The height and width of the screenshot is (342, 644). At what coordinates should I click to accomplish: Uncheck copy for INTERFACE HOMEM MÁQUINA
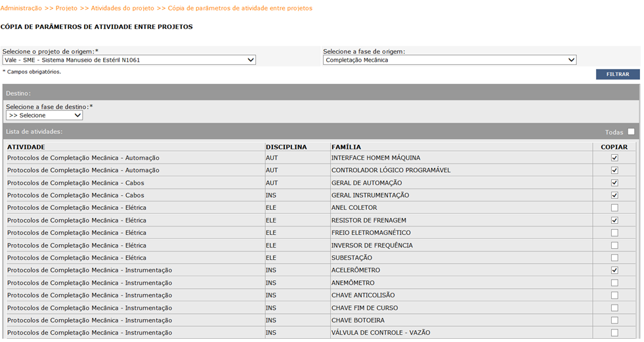click(614, 158)
